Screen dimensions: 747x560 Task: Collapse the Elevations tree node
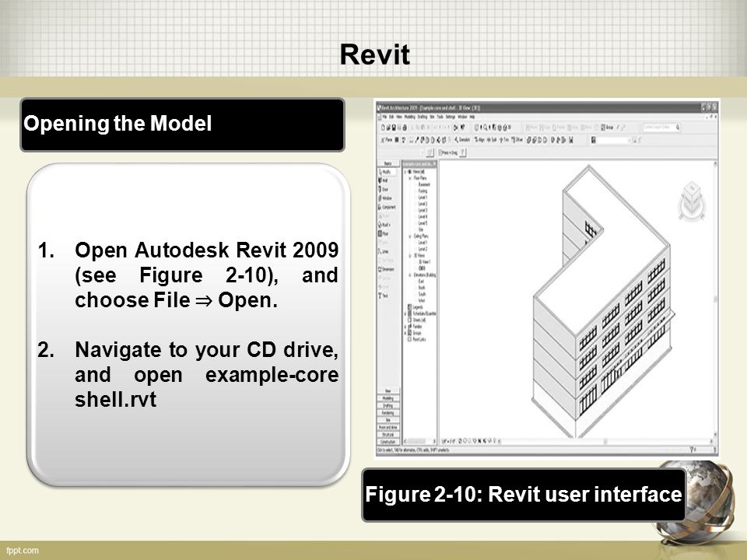tap(410, 275)
